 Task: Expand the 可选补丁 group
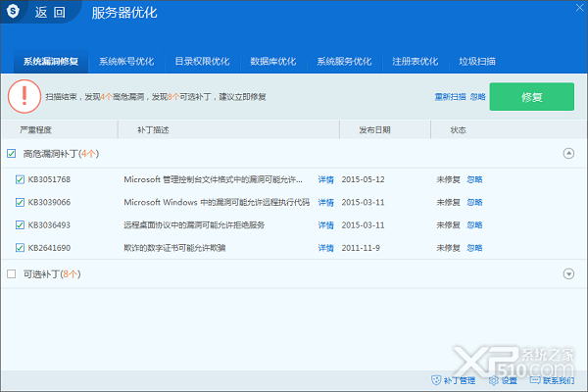pos(568,273)
